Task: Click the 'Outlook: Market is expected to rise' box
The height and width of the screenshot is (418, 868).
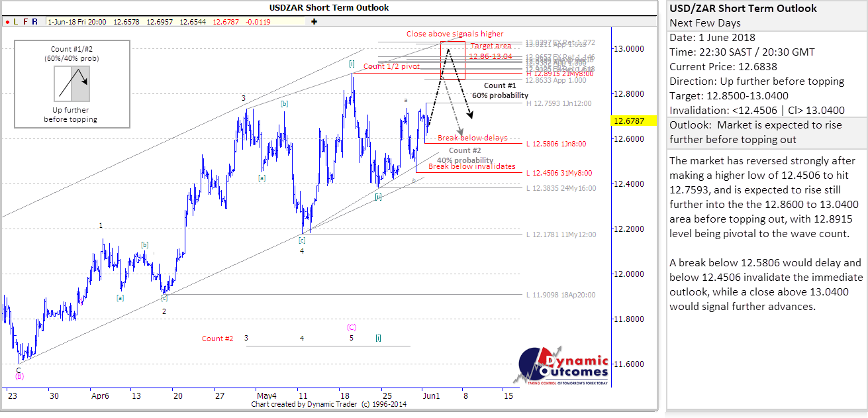Action: pyautogui.click(x=766, y=132)
